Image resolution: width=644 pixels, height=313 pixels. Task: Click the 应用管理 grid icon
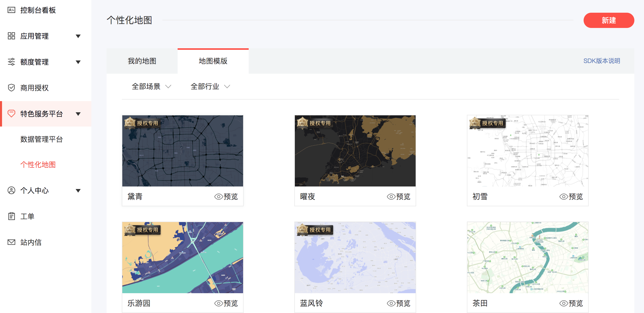pyautogui.click(x=11, y=36)
